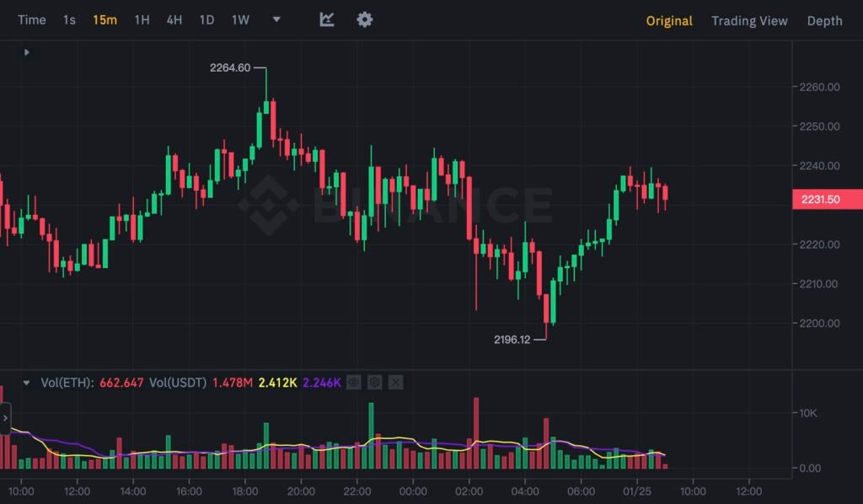This screenshot has width=863, height=504.
Task: Collapse the Vol(ETH) indicator panel arrow
Action: coord(27,383)
